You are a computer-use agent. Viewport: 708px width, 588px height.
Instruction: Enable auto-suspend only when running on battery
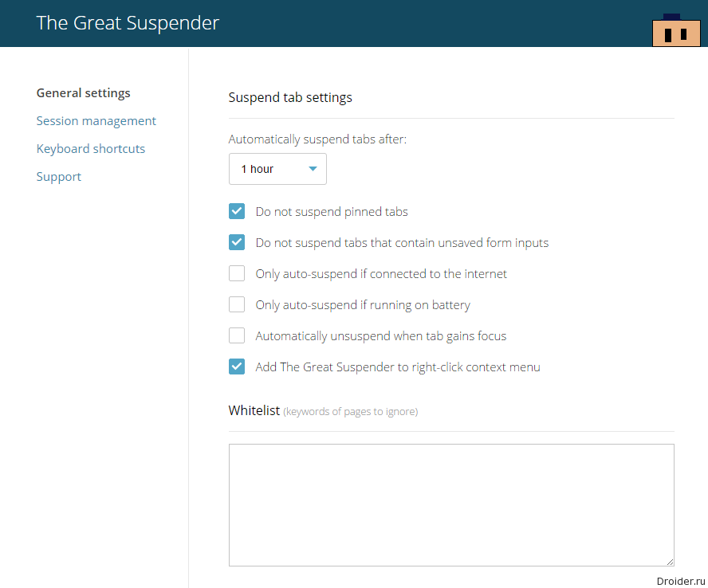pyautogui.click(x=237, y=304)
